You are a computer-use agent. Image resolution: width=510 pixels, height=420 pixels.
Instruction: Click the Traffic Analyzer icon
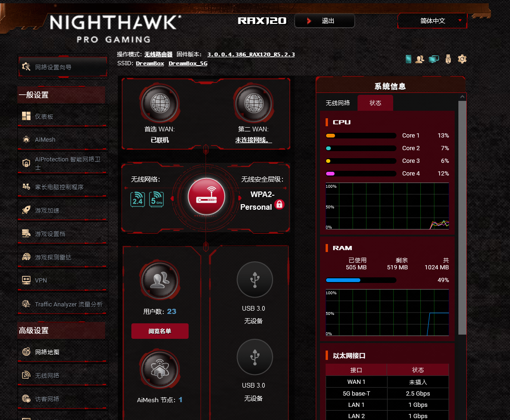point(26,304)
